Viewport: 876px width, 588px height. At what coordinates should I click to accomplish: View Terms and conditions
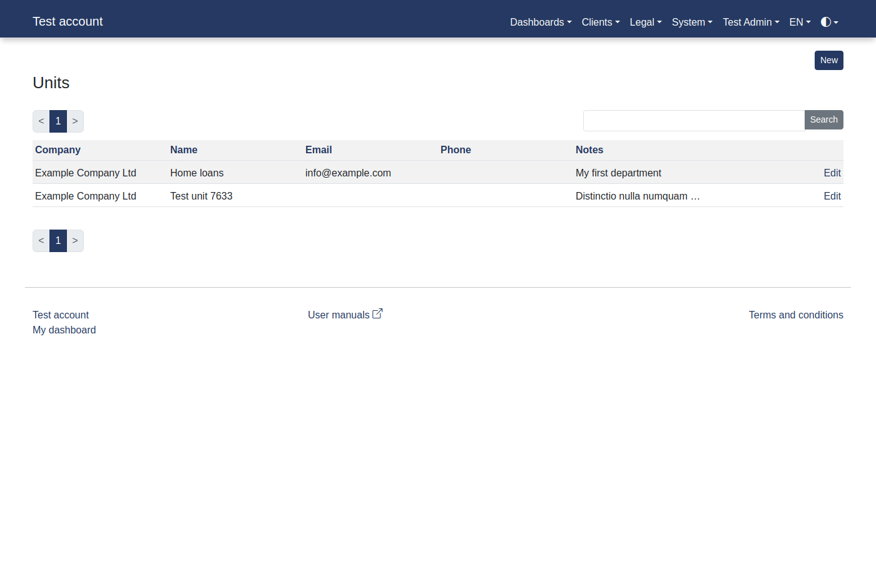796,315
